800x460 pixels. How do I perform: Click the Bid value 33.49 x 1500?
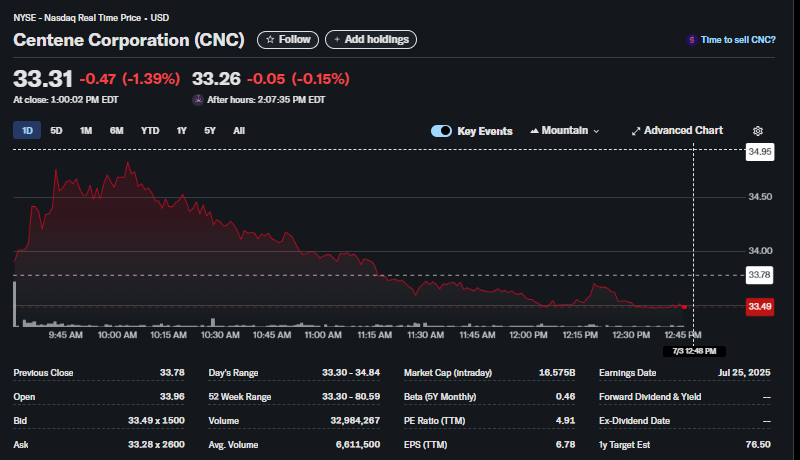point(156,421)
